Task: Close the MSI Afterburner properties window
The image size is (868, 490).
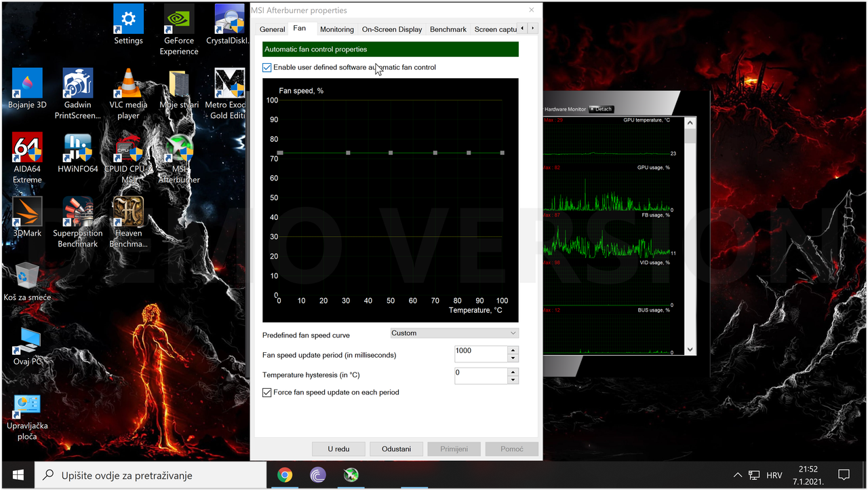Action: [x=532, y=10]
